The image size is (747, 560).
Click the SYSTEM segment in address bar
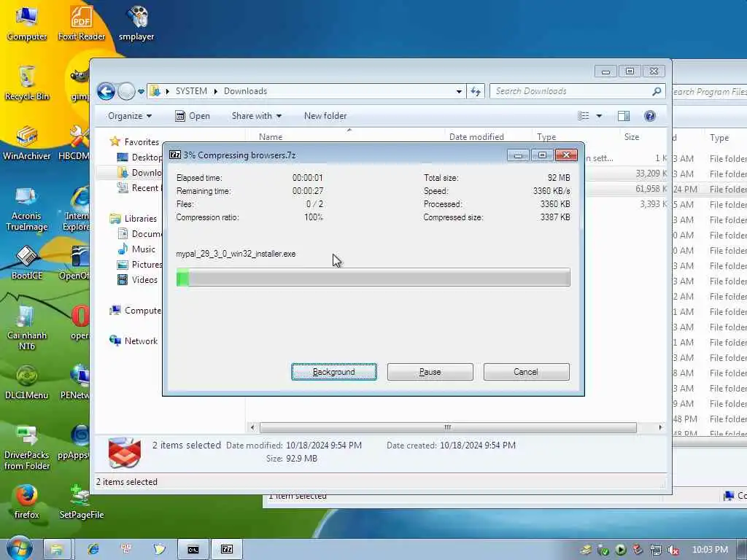[x=192, y=91]
